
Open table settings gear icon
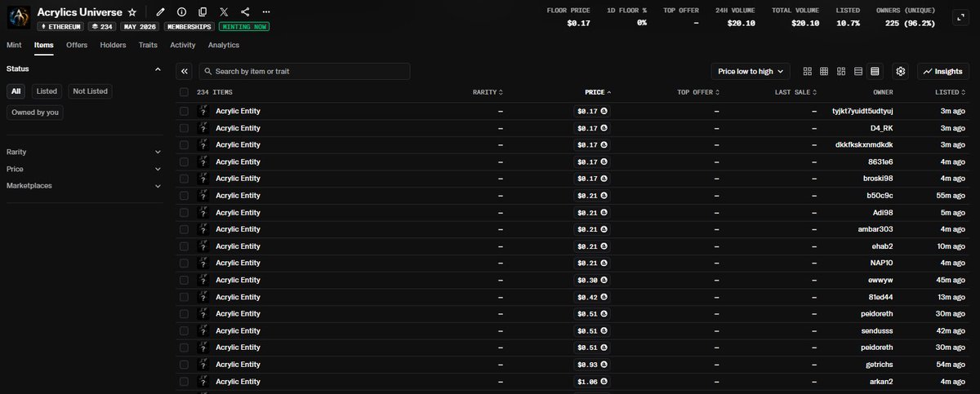point(900,72)
